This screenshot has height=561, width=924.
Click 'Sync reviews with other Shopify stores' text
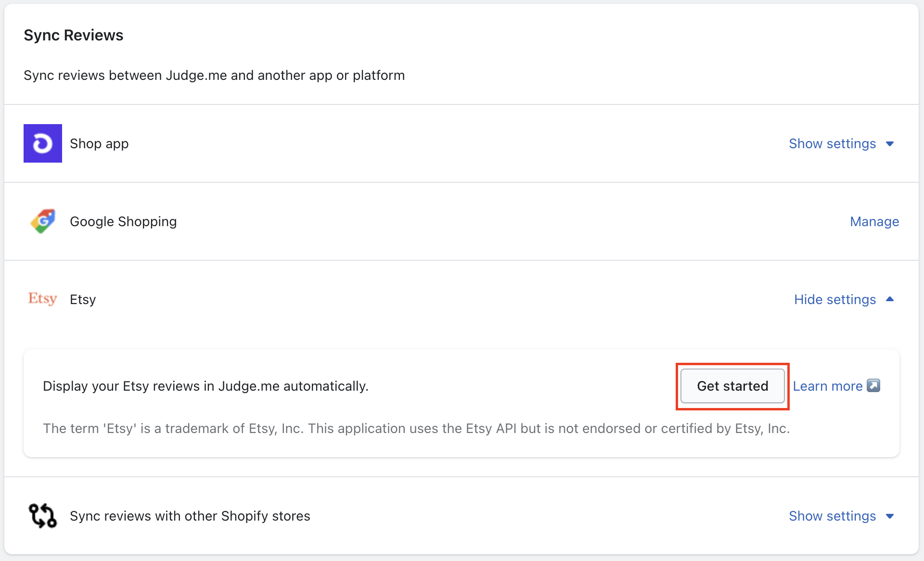(190, 516)
